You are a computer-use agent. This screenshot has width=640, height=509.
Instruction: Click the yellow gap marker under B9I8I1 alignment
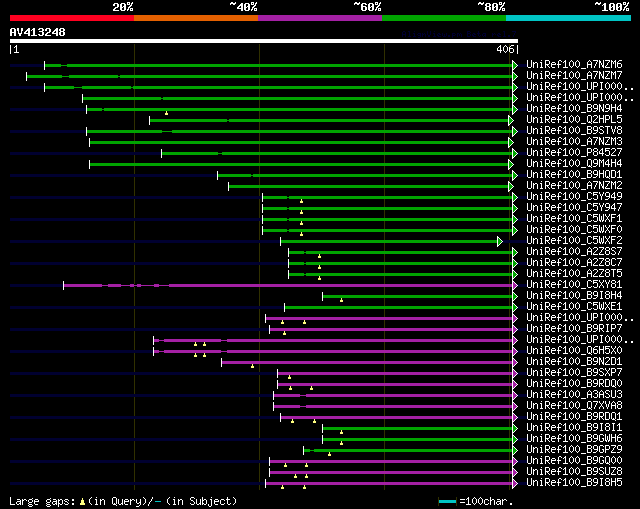pos(342,432)
